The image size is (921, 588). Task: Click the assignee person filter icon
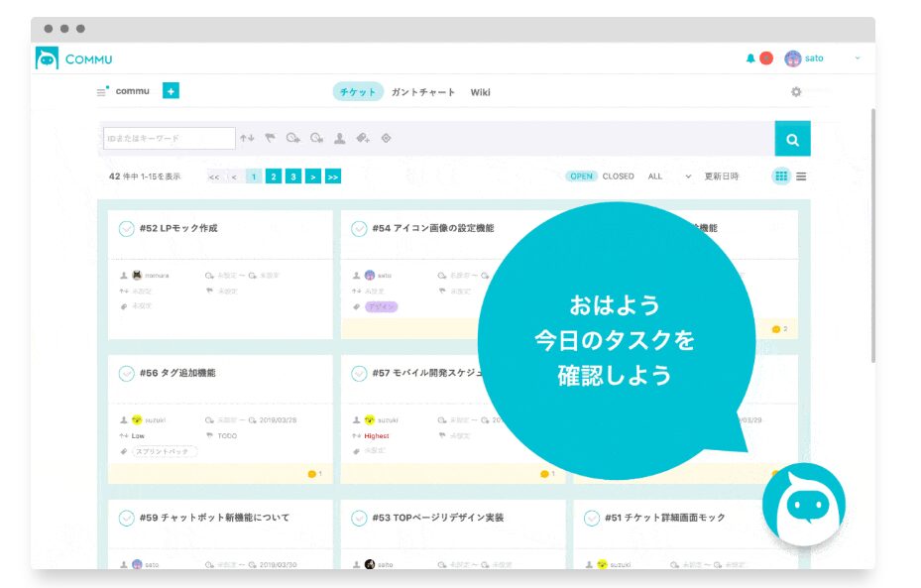pos(339,138)
